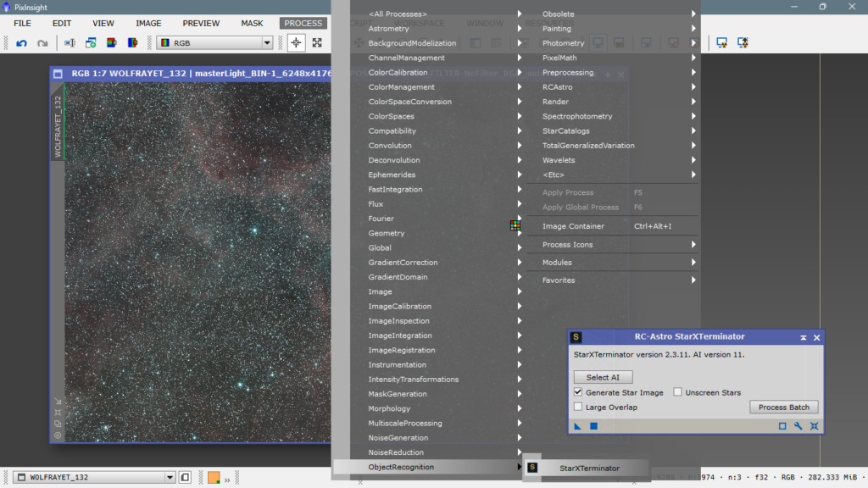Click the image identifier rename icon

pos(70,43)
